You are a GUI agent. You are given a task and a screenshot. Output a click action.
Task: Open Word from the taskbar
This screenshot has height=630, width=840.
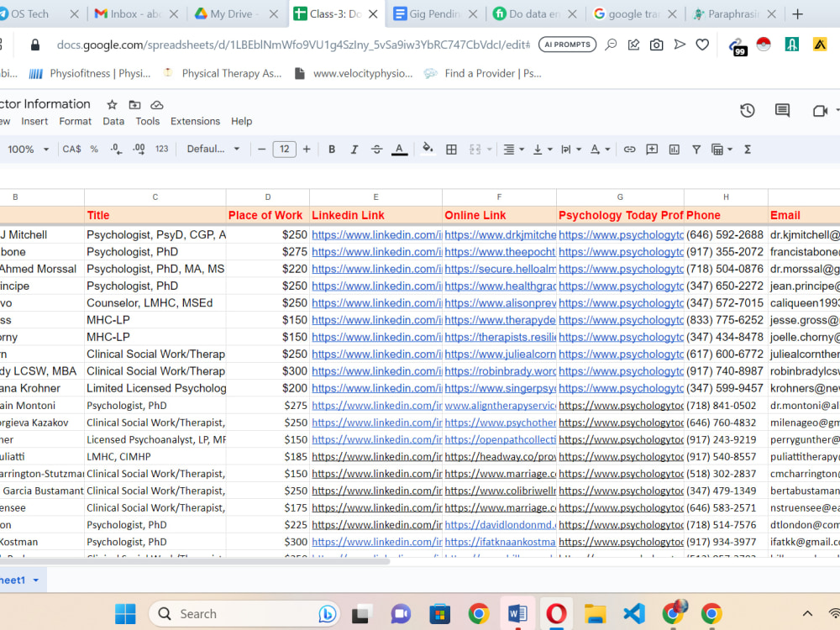(x=517, y=614)
